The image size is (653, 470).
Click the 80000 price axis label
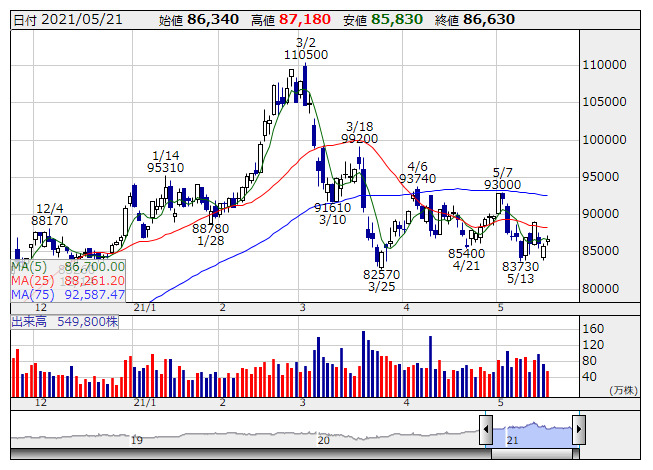click(x=600, y=288)
